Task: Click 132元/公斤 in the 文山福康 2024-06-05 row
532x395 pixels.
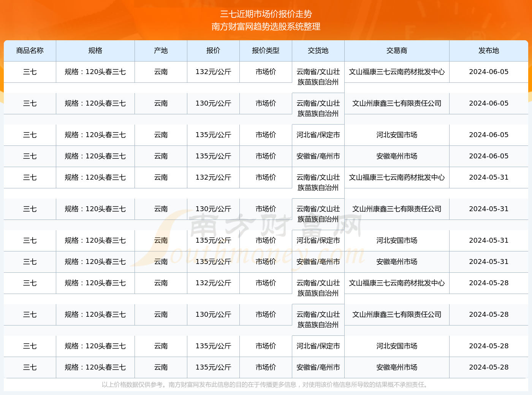Action: (x=214, y=72)
